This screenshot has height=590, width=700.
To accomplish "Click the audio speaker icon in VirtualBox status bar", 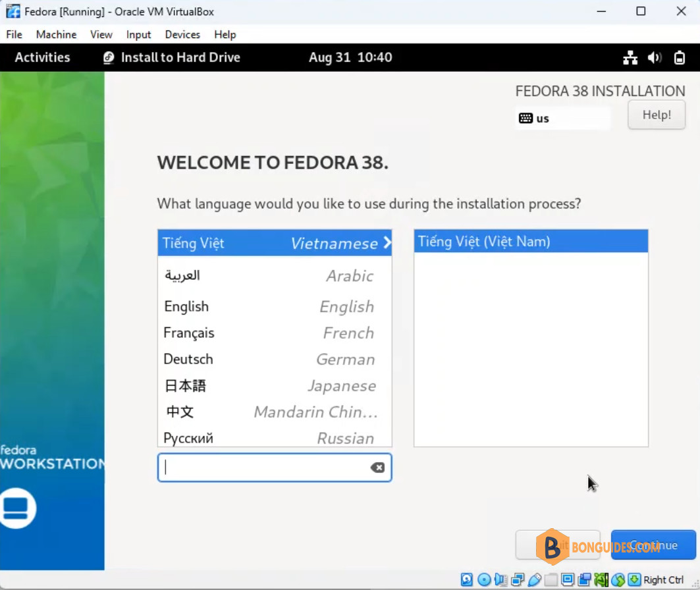I will [x=501, y=579].
